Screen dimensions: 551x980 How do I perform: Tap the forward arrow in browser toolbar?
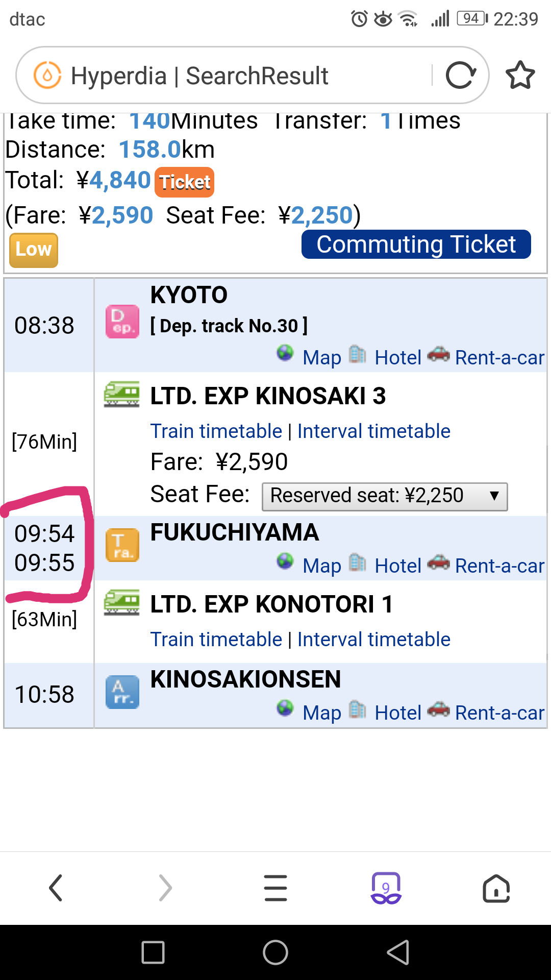[165, 888]
